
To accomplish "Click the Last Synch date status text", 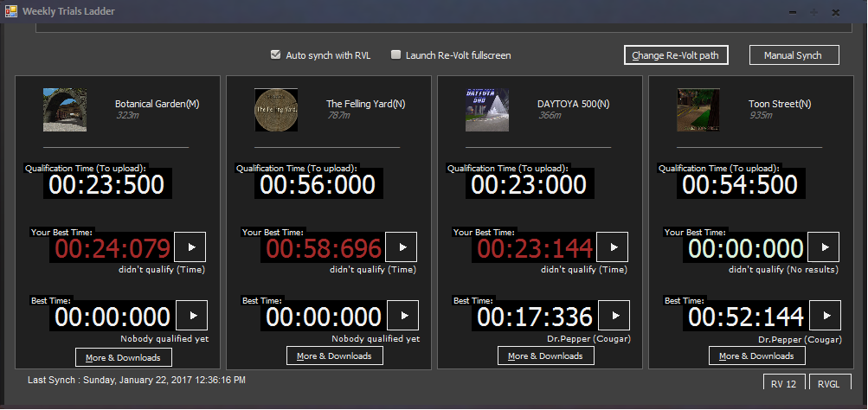I will 137,380.
